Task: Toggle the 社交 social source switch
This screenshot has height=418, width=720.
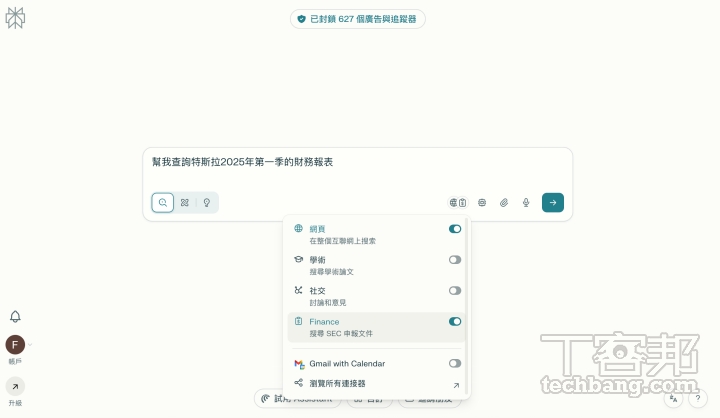Action: point(455,290)
